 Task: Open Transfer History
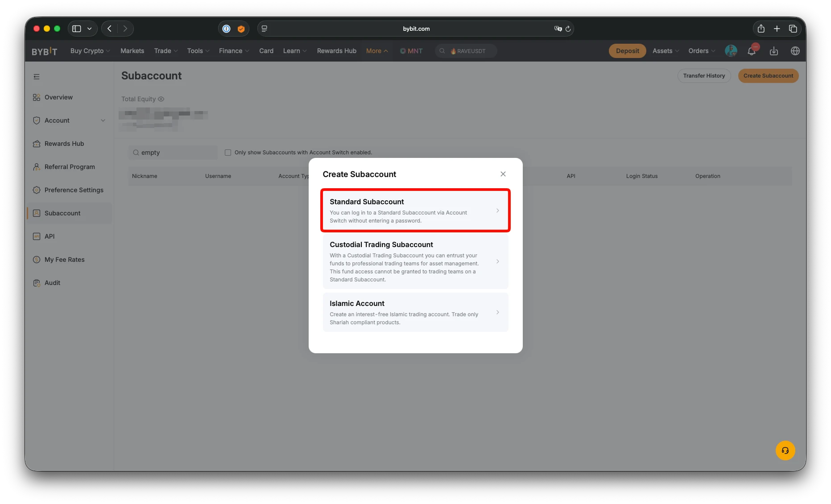click(704, 76)
